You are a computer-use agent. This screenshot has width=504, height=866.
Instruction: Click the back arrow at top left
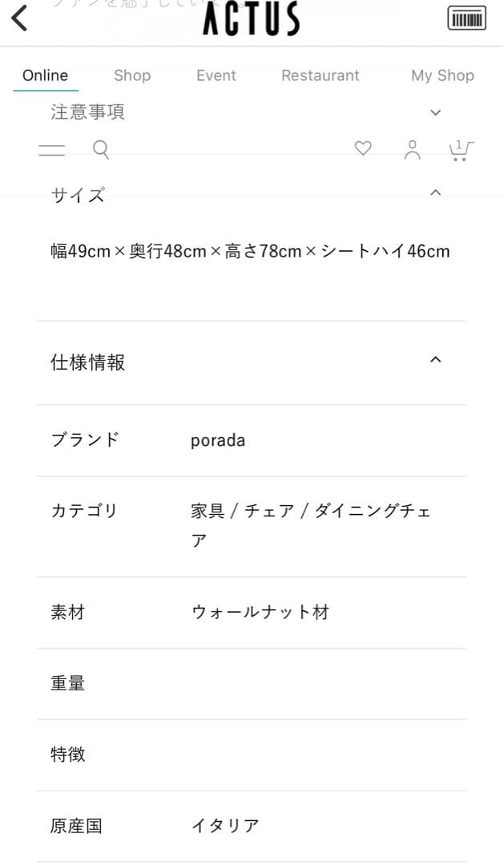pos(19,18)
